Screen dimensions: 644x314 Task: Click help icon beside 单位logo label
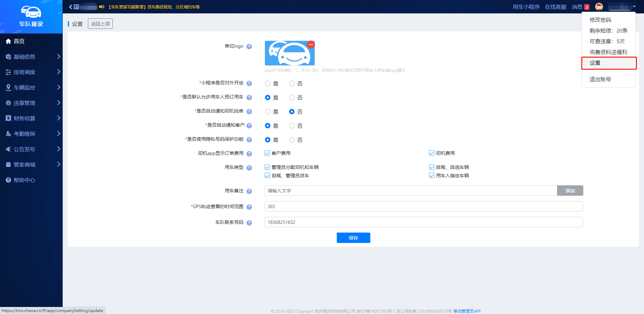pos(249,47)
